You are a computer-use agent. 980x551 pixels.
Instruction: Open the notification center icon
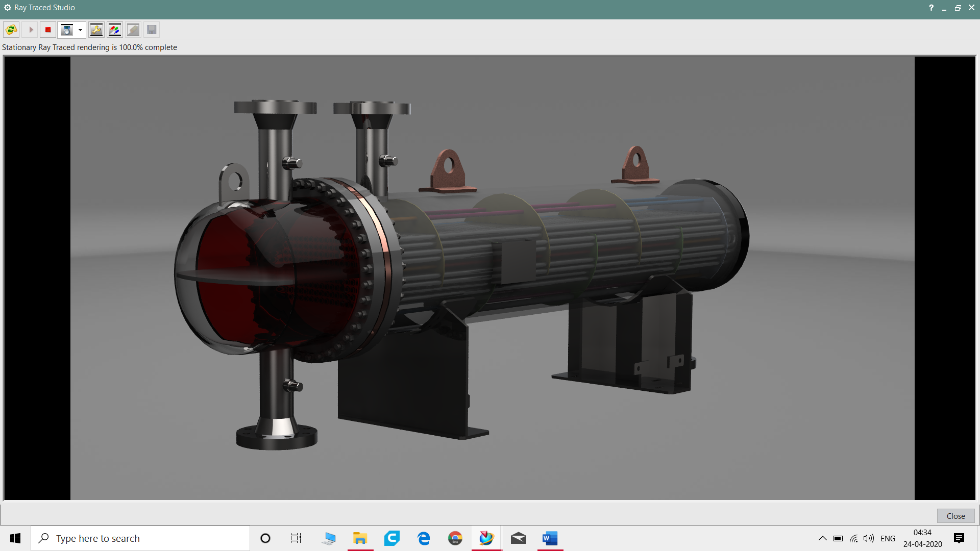959,538
